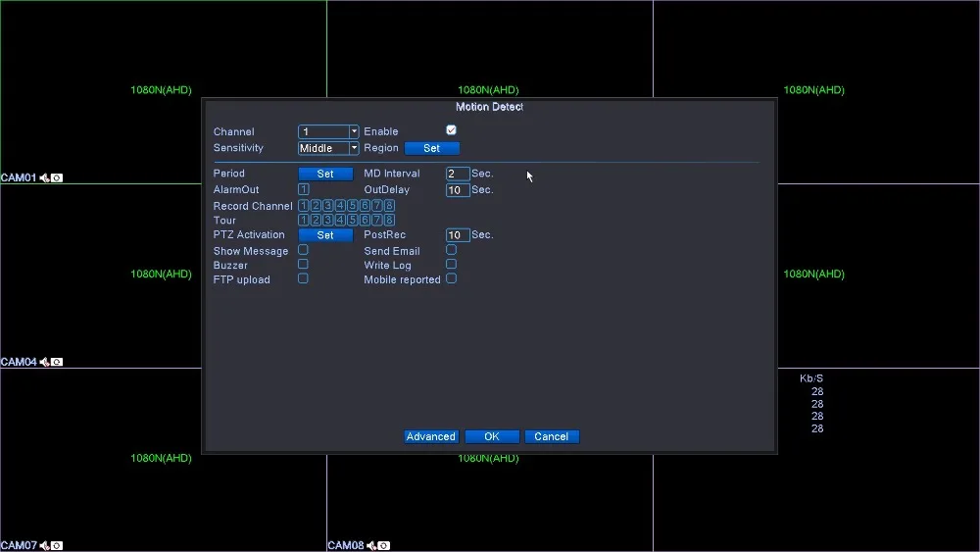Click the CAM08 record status icon
The width and height of the screenshot is (980, 552).
(384, 546)
